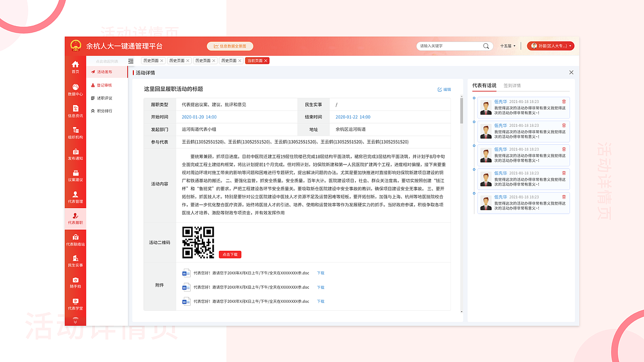Viewport: 644px width, 362px height.
Task: Select 代表履职 in the sidebar
Action: coord(75,219)
